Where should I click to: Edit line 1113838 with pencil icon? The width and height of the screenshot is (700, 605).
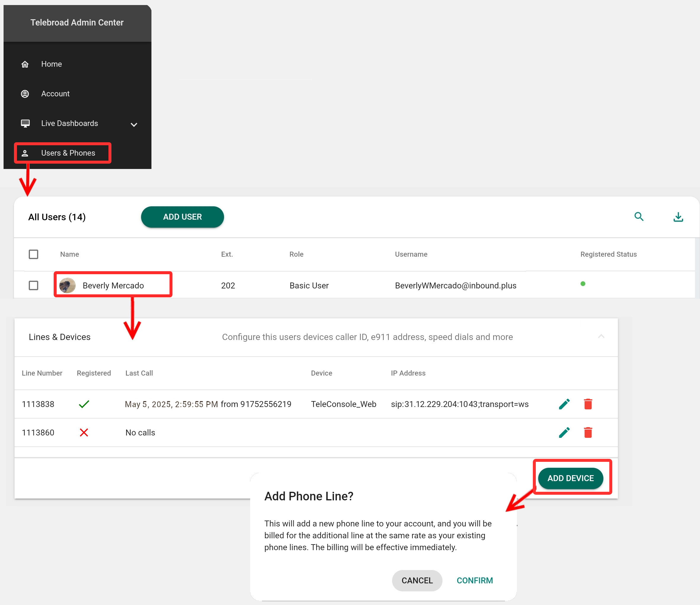point(564,404)
